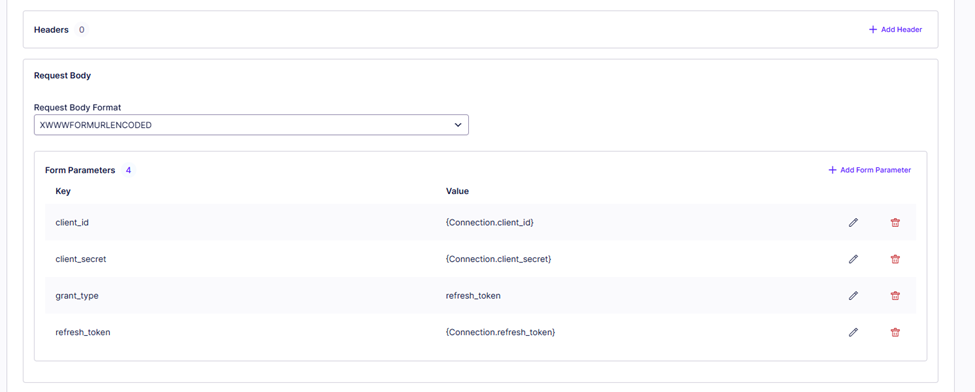Image resolution: width=975 pixels, height=392 pixels.
Task: Edit the refresh_token form parameter
Action: pyautogui.click(x=853, y=332)
